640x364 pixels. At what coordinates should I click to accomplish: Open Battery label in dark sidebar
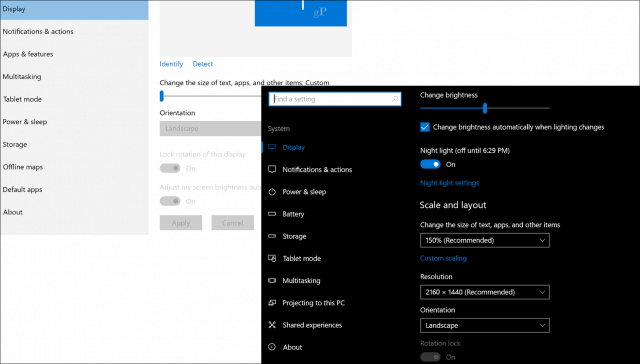293,214
